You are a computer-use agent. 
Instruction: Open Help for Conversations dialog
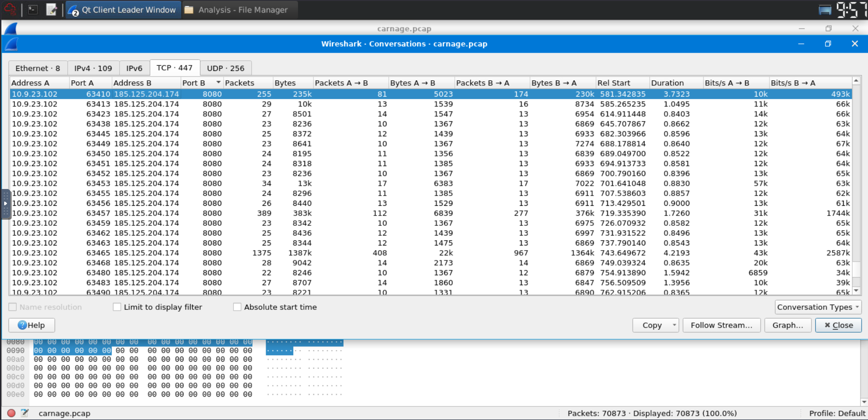32,325
